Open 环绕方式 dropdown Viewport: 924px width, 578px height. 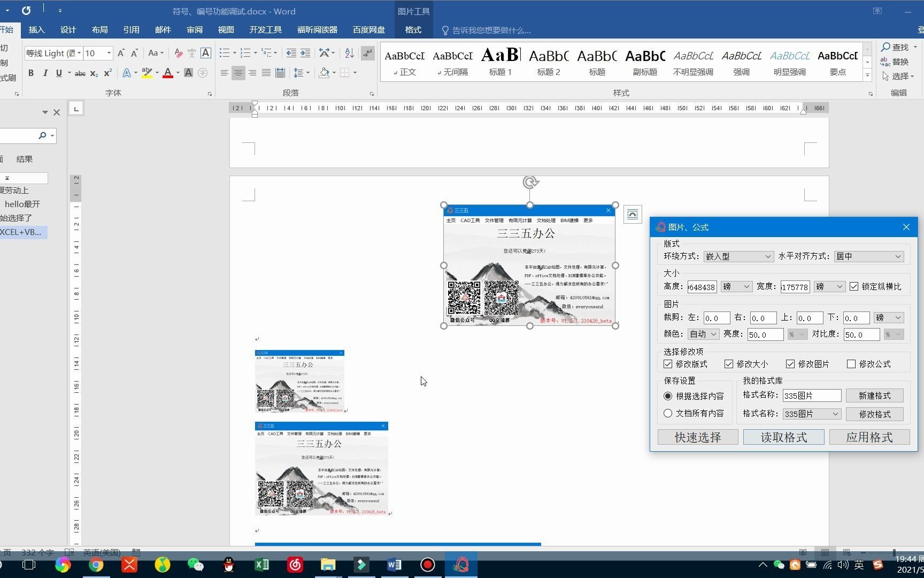(x=738, y=256)
